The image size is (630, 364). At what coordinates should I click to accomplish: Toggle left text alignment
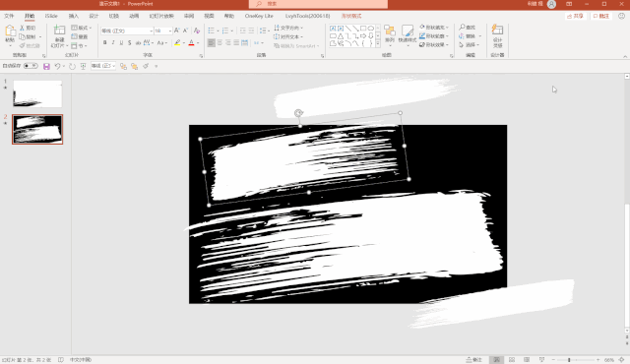pyautogui.click(x=212, y=42)
